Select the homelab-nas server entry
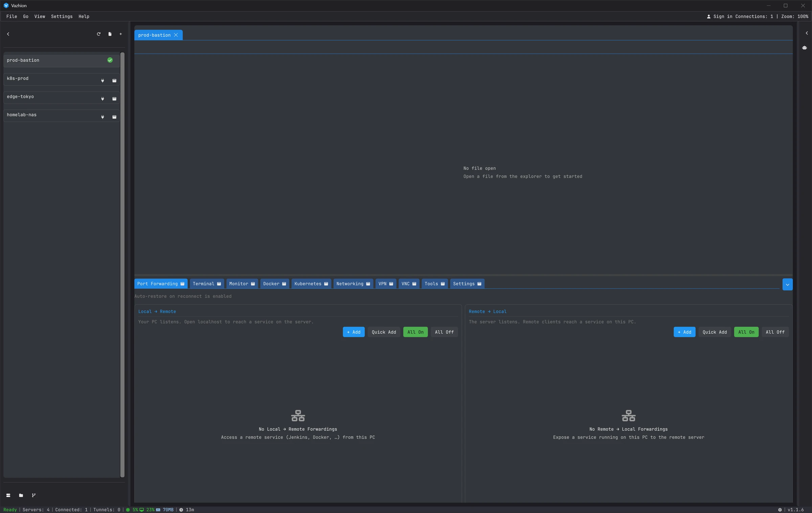This screenshot has width=812, height=513. 62,116
